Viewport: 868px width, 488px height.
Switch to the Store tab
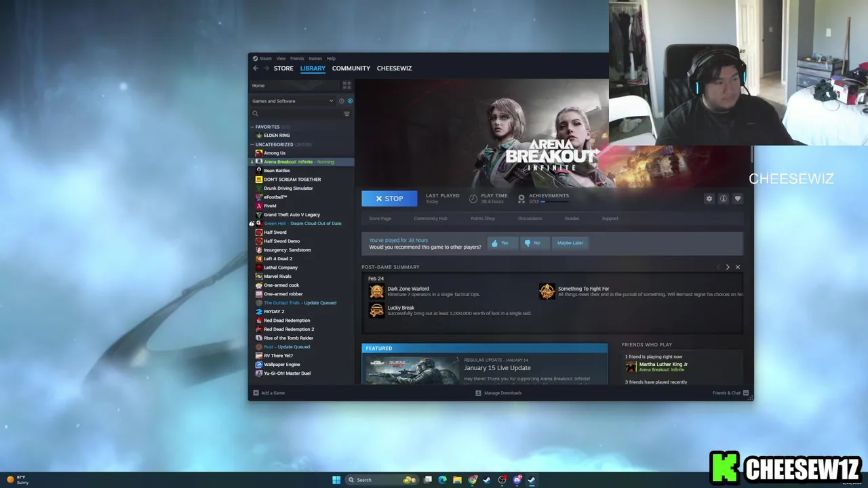click(x=283, y=68)
